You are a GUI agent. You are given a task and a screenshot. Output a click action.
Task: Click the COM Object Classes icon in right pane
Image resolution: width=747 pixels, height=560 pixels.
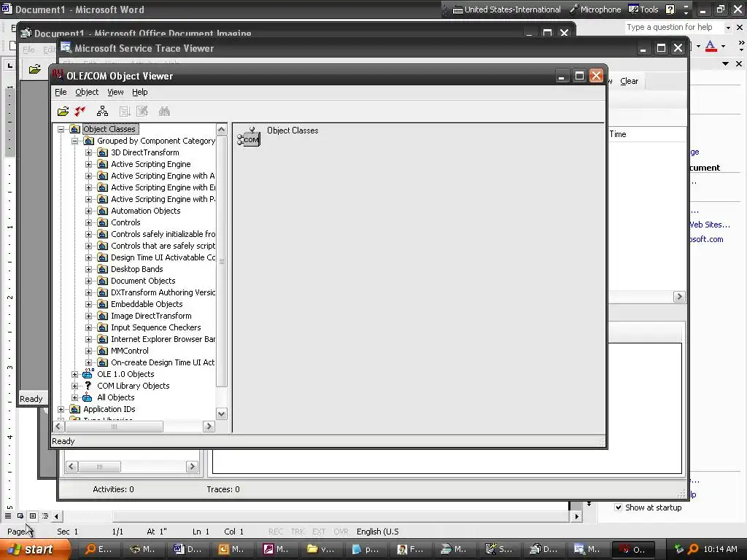pos(249,137)
